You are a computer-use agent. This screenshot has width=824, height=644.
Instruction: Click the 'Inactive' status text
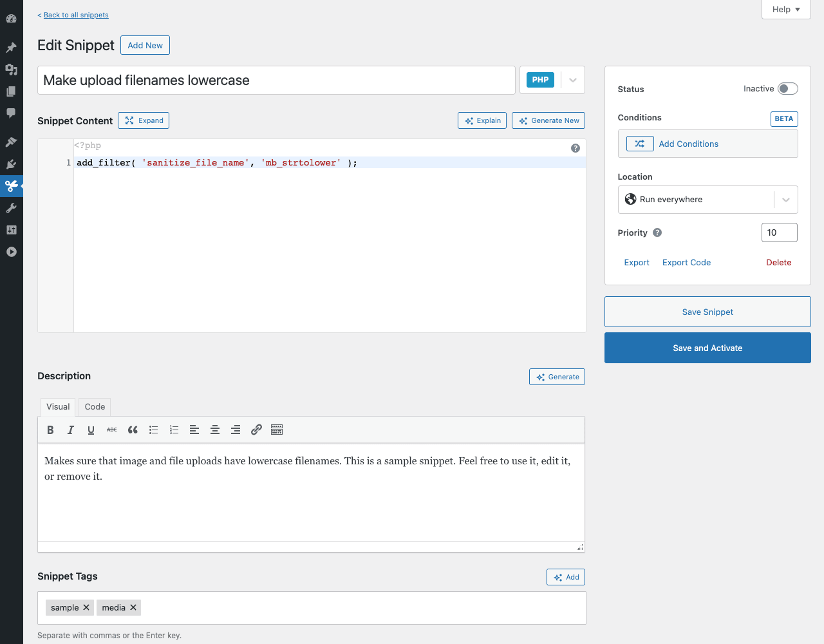pyautogui.click(x=758, y=89)
